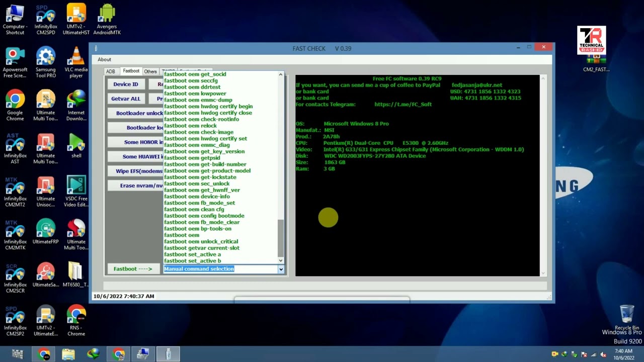Open Avengers AndroidMTK desktop icon
Image resolution: width=644 pixels, height=362 pixels.
(107, 20)
